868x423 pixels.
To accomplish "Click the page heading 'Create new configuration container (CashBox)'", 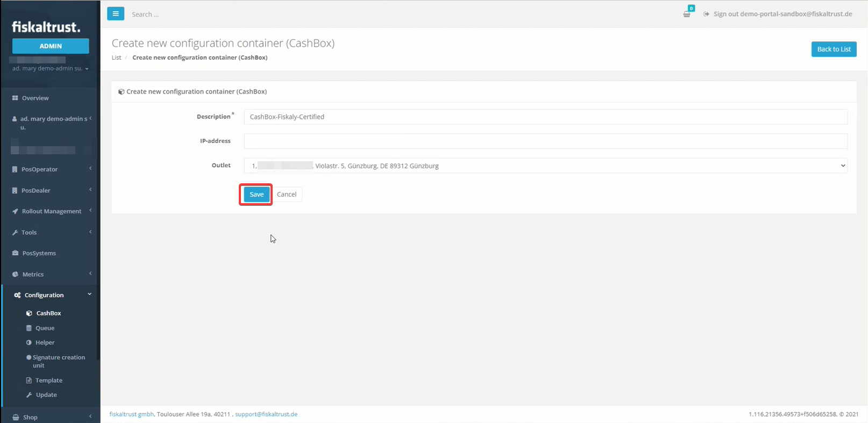I will [x=223, y=43].
